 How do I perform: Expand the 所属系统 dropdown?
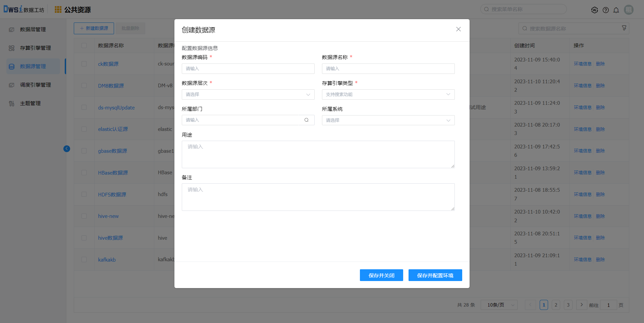point(388,120)
